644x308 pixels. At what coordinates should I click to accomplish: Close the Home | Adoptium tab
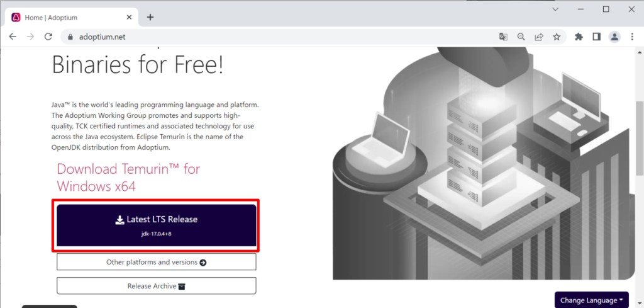pos(129,17)
